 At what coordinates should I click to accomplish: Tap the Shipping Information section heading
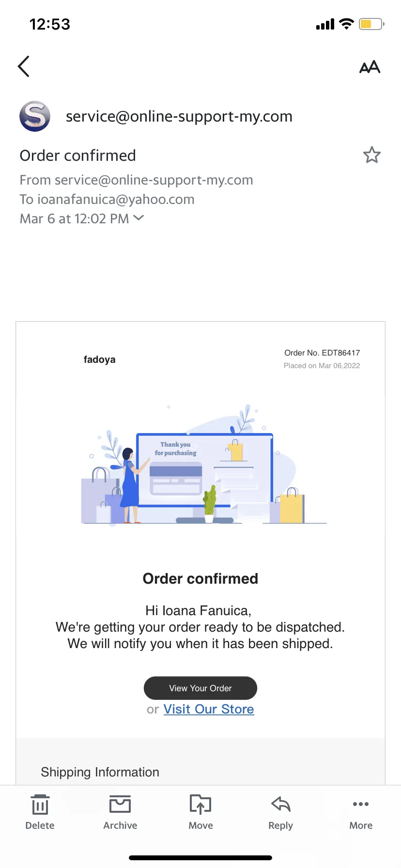(100, 772)
